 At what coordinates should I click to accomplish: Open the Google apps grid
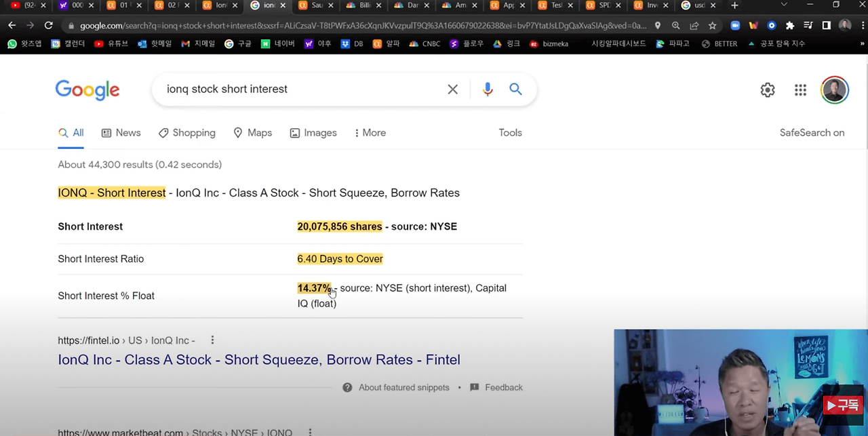(x=800, y=90)
